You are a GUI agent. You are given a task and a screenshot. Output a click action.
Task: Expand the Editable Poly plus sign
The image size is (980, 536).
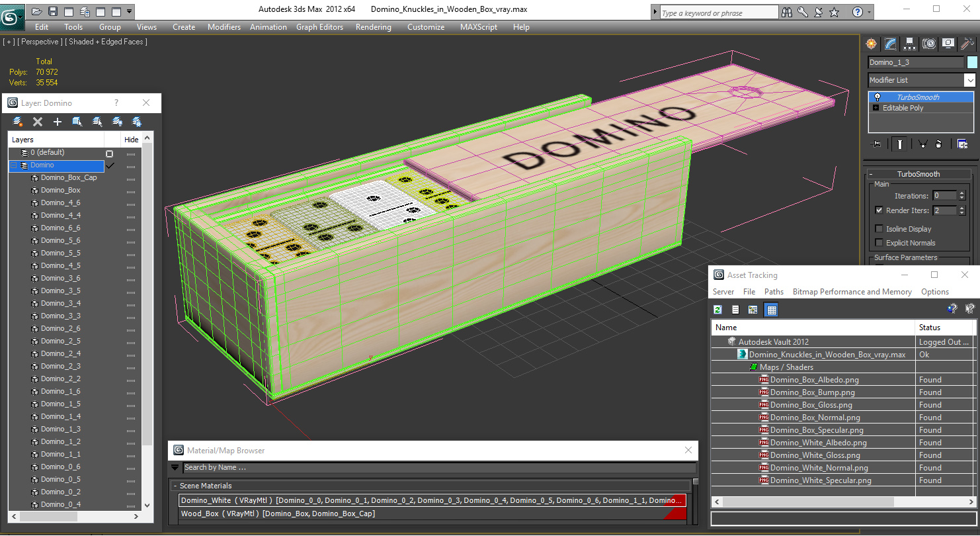(x=876, y=108)
